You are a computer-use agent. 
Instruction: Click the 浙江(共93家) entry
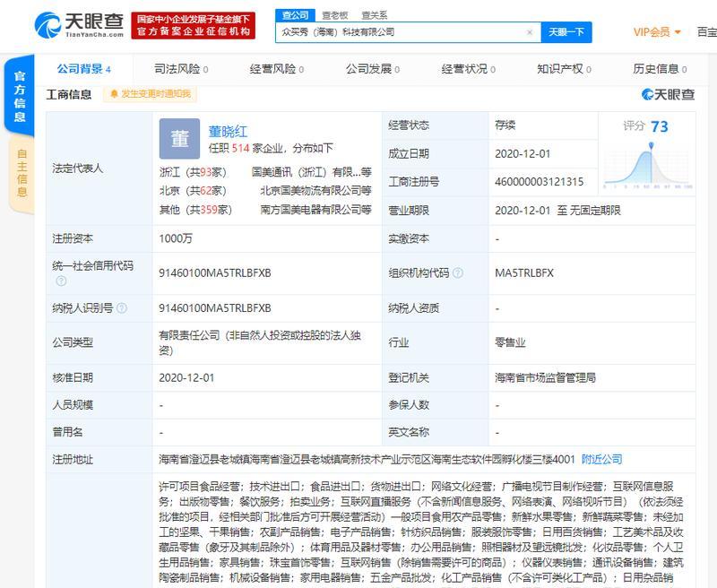tap(193, 172)
